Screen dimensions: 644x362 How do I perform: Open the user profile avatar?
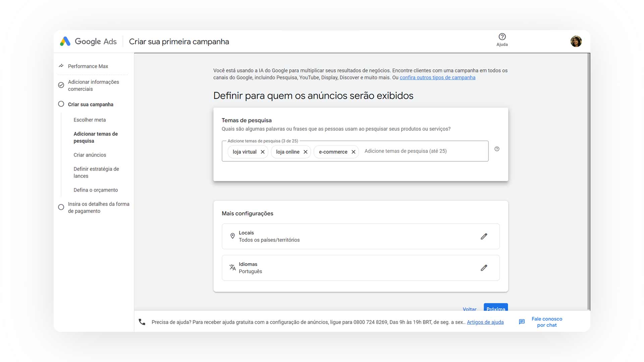[x=576, y=42]
